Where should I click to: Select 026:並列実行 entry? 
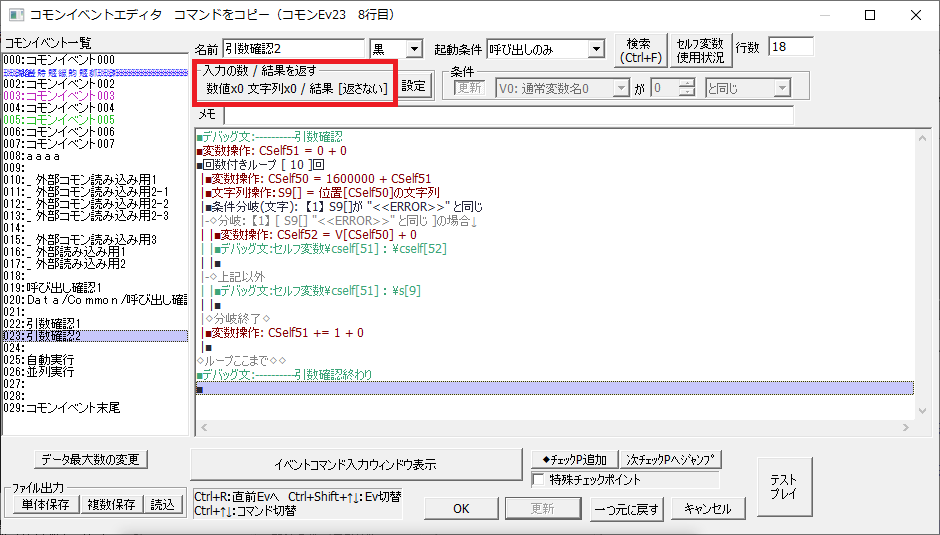(x=95, y=372)
